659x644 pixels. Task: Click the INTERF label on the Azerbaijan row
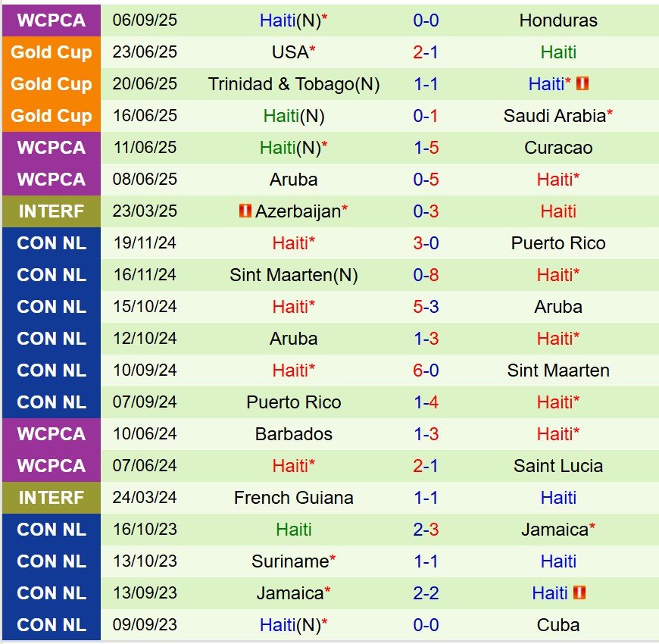pos(51,211)
